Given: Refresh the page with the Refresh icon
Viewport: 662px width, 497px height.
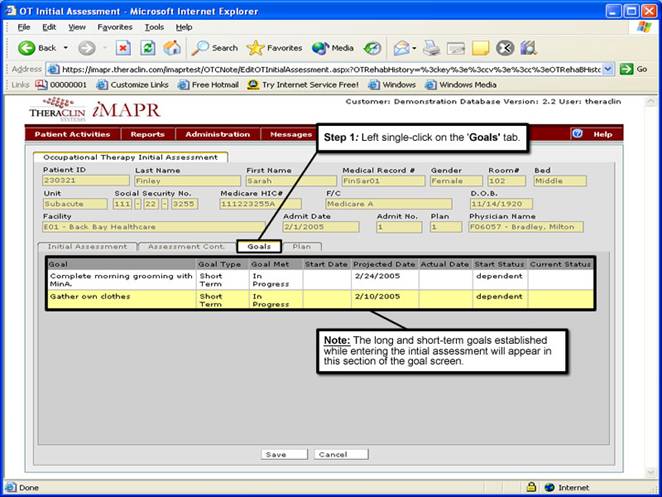Looking at the screenshot, I should coord(147,47).
